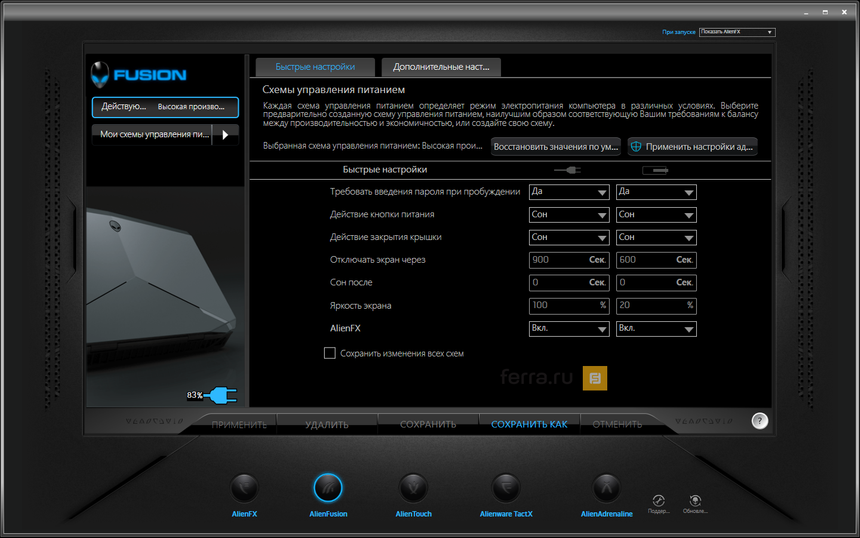Open battery lid close action dropdown
The image size is (860, 538).
point(656,237)
